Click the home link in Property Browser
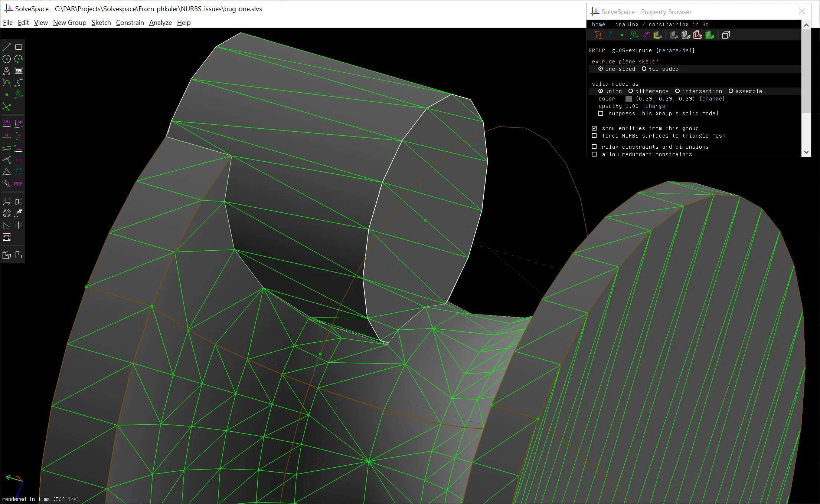 598,24
